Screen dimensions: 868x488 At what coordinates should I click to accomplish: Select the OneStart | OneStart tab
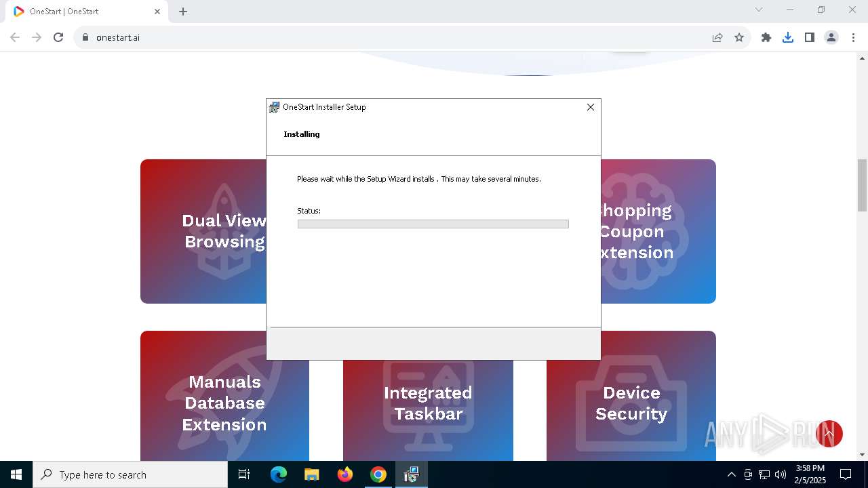[87, 12]
